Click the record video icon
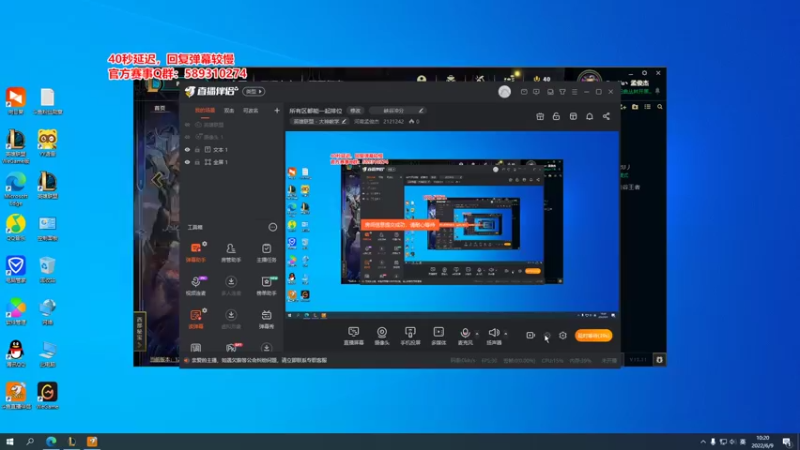This screenshot has width=800, height=450. [x=531, y=335]
